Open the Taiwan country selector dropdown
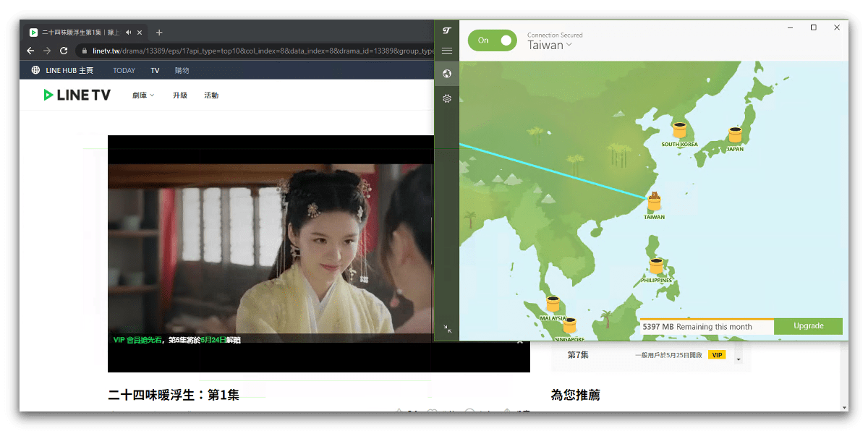 [x=550, y=45]
